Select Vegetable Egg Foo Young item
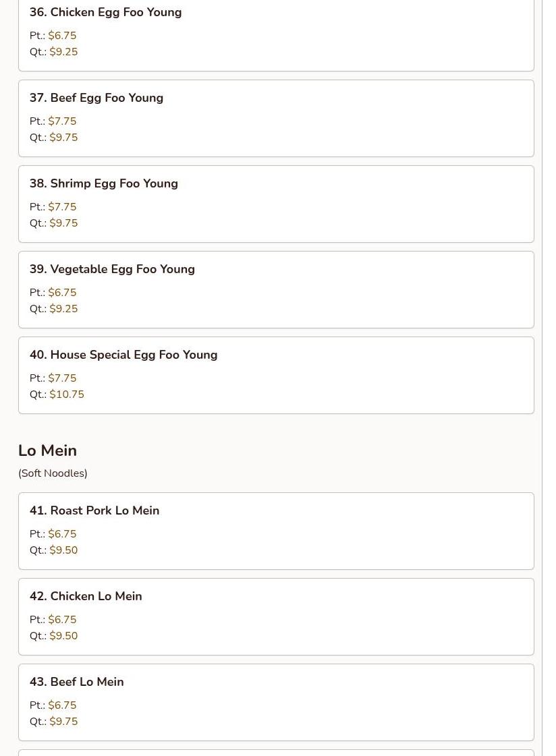 click(x=276, y=290)
